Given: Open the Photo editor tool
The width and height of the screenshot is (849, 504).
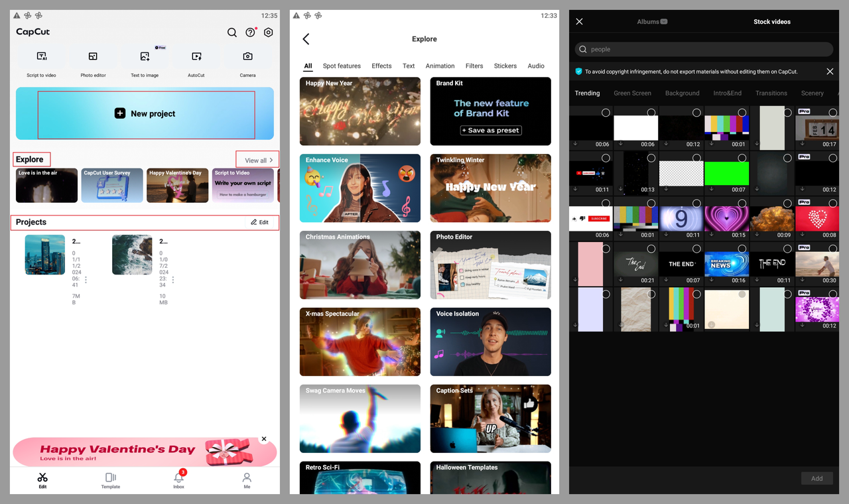Looking at the screenshot, I should [93, 61].
